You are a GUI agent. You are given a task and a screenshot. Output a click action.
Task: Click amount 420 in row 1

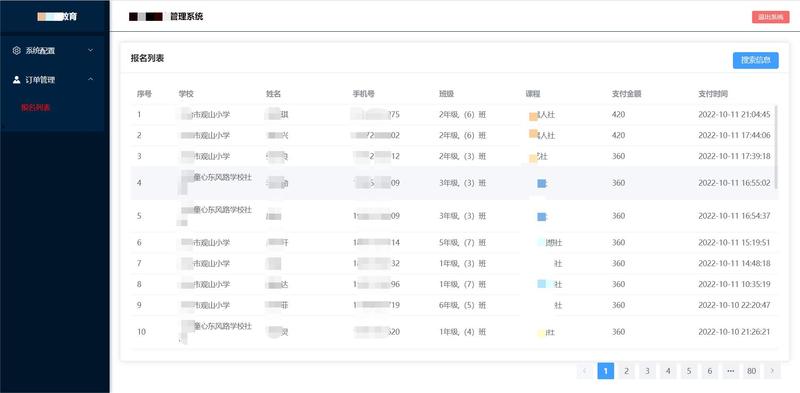(618, 114)
